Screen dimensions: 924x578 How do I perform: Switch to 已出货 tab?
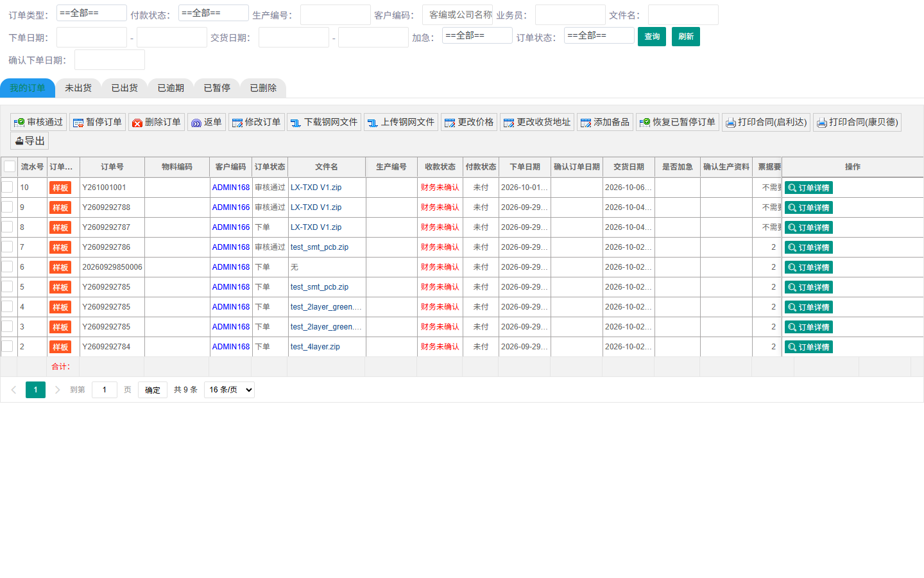(124, 88)
